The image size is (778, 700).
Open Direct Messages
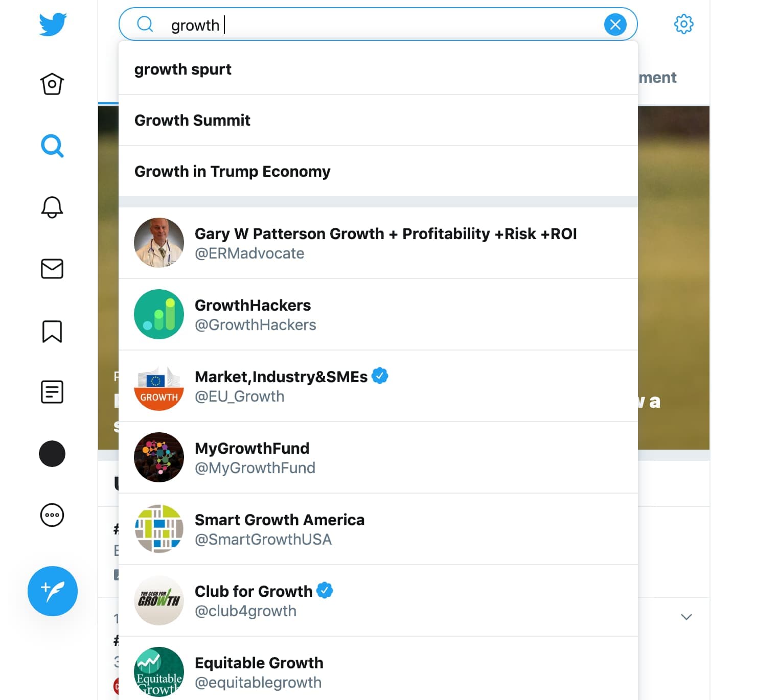click(52, 269)
